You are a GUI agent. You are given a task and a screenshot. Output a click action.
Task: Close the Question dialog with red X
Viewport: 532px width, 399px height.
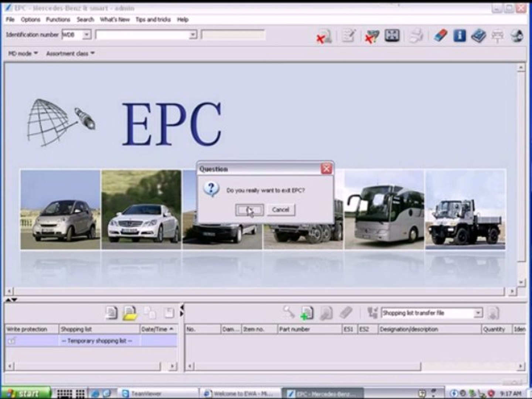pos(326,169)
